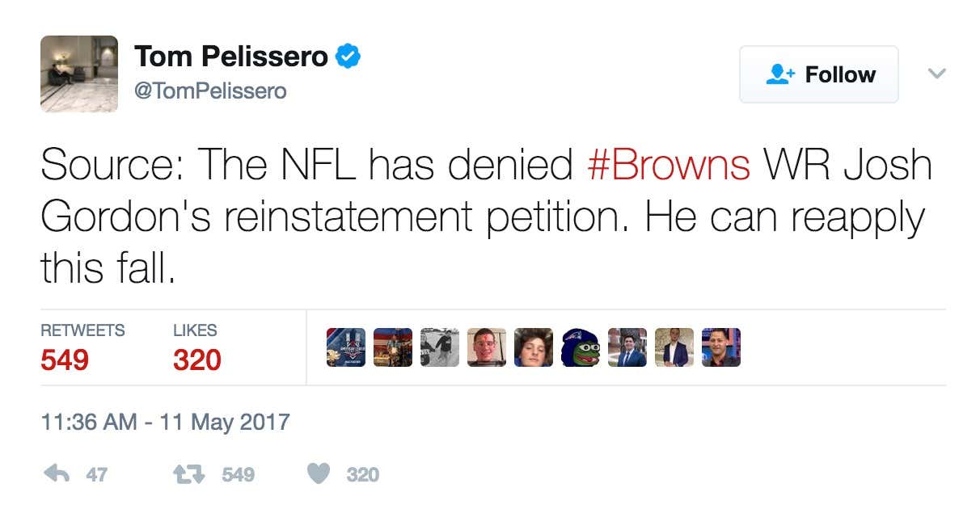Like the tweet with heart icon
980x509 pixels.
(x=319, y=474)
